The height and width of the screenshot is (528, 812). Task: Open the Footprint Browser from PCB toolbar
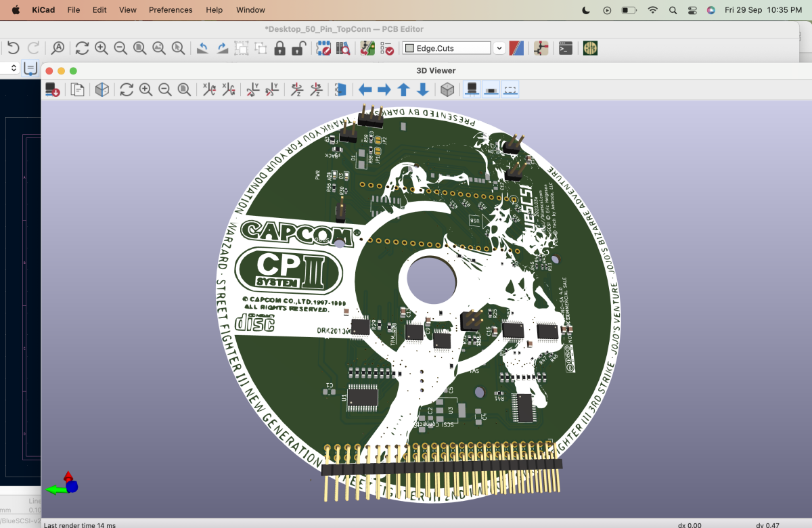point(343,48)
